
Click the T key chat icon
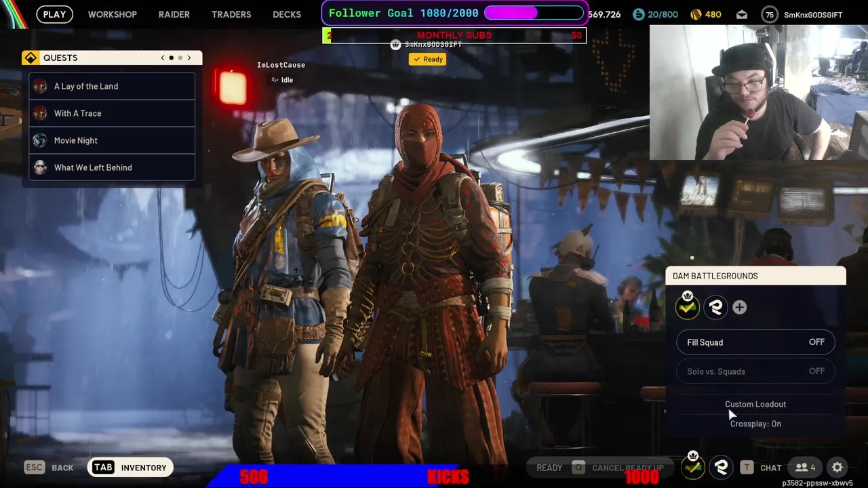point(747,467)
